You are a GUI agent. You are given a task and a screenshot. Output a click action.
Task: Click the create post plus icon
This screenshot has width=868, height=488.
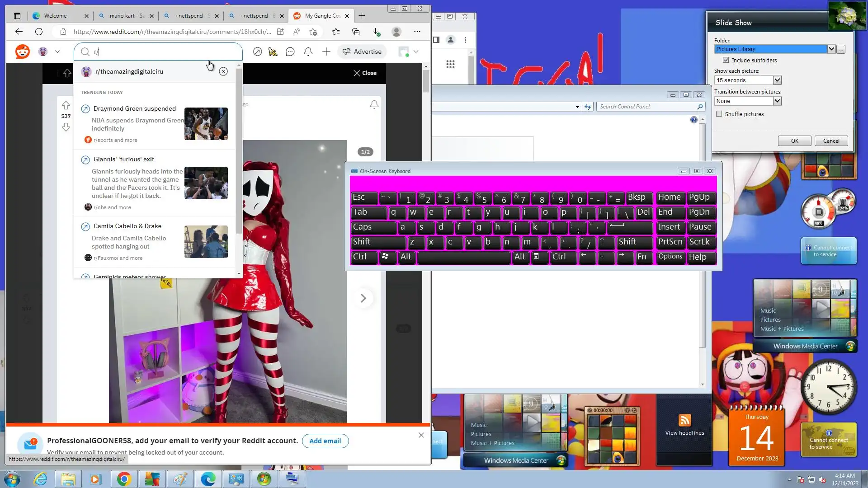click(x=326, y=52)
